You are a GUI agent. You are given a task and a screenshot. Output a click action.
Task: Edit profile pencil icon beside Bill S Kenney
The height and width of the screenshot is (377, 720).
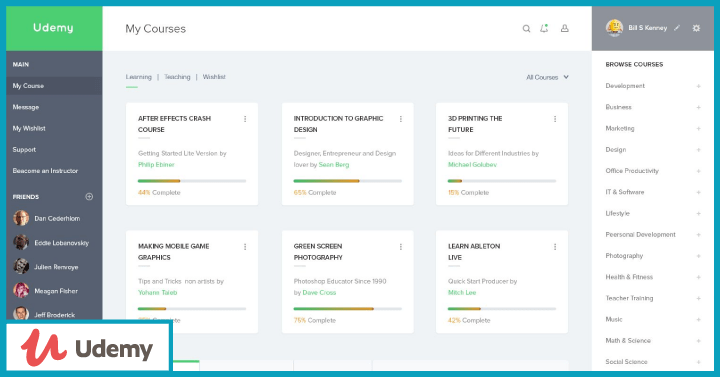pos(677,28)
